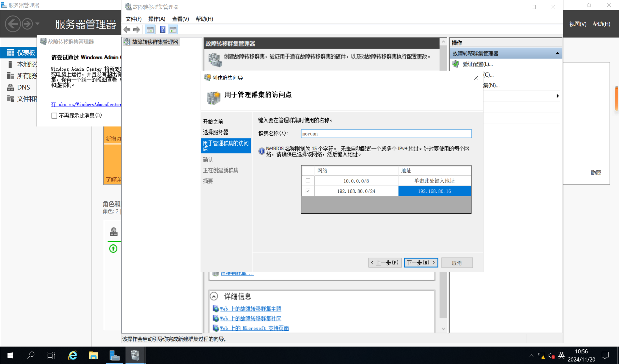Viewport: 619px width, 364px height.
Task: Select DNS in the Server Manager sidebar
Action: click(x=23, y=87)
